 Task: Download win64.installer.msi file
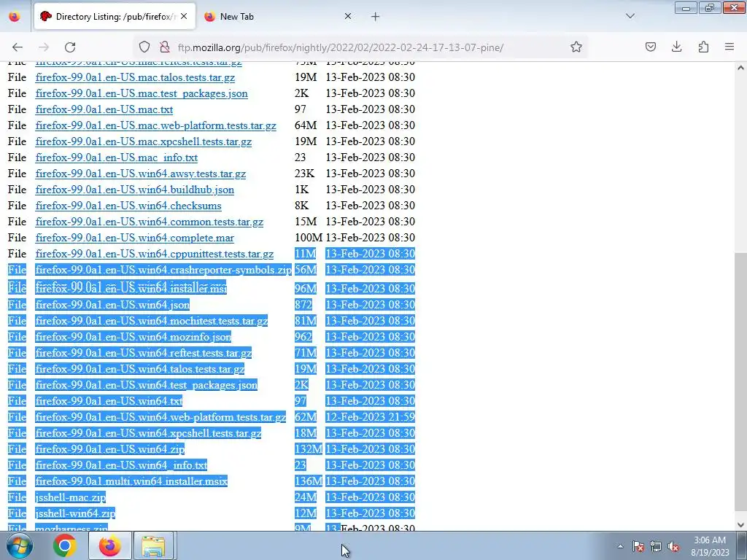tap(131, 288)
